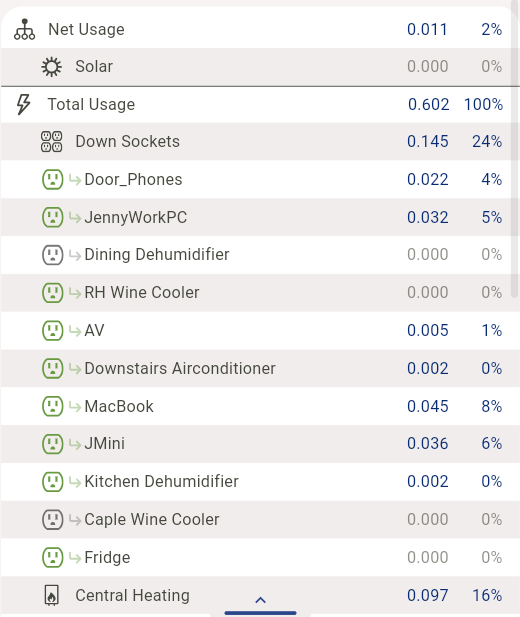Image resolution: width=520 pixels, height=617 pixels.
Task: Click the AV usage value 0.005
Action: pos(427,331)
